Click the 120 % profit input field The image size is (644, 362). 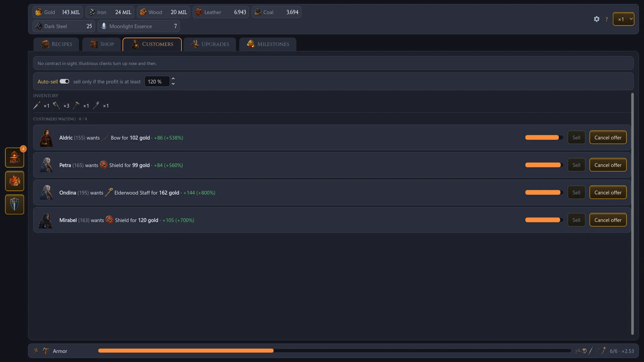pyautogui.click(x=157, y=81)
